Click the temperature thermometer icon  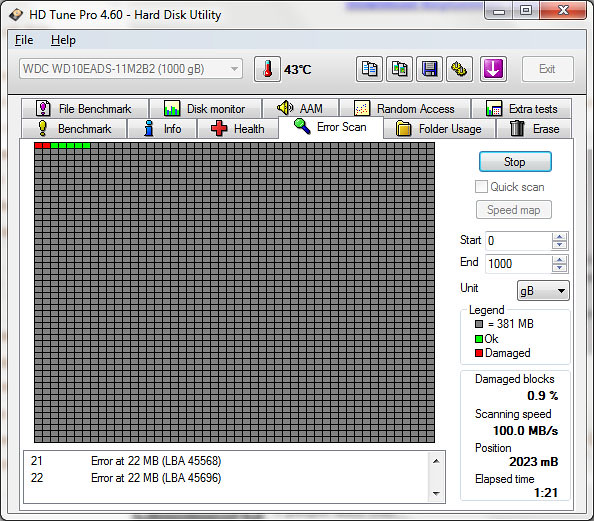click(267, 69)
